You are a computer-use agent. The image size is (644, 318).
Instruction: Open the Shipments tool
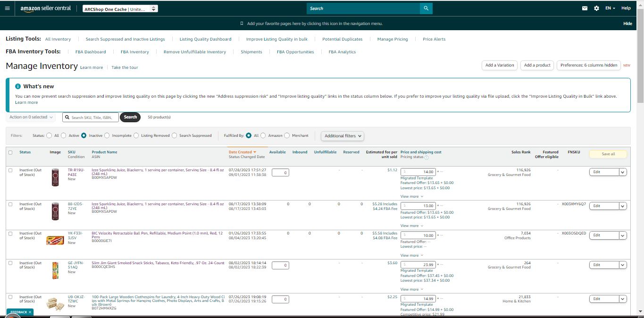tap(251, 52)
